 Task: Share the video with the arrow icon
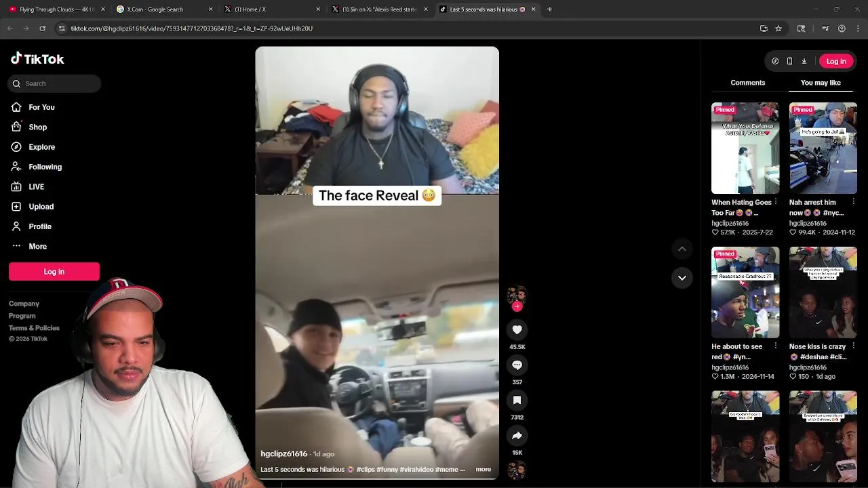517,435
